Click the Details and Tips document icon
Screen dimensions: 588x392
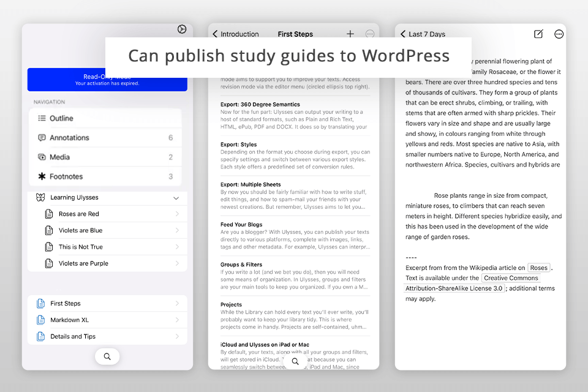40,336
